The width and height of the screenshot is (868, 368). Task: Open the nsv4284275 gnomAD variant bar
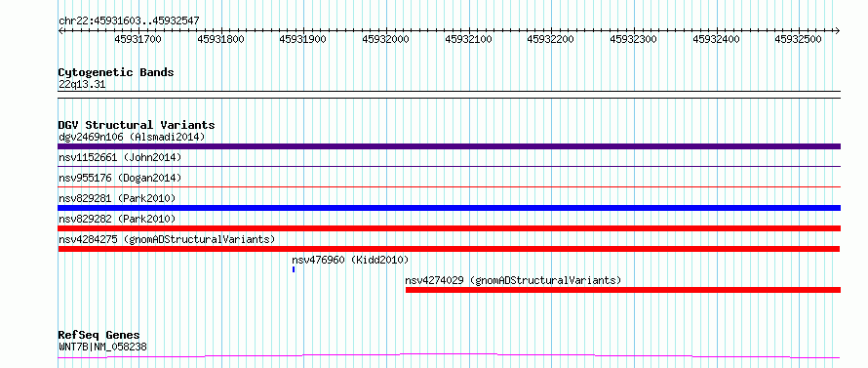tap(449, 249)
